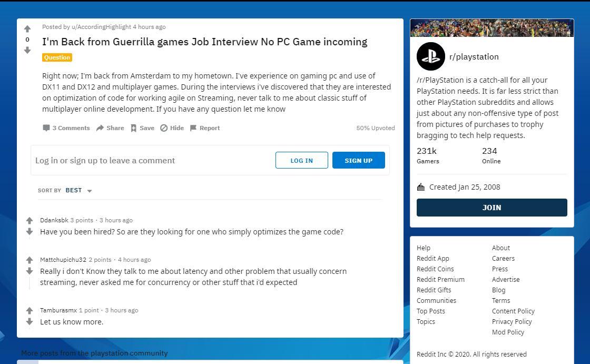
Task: Open the Content Policy link
Action: point(513,311)
